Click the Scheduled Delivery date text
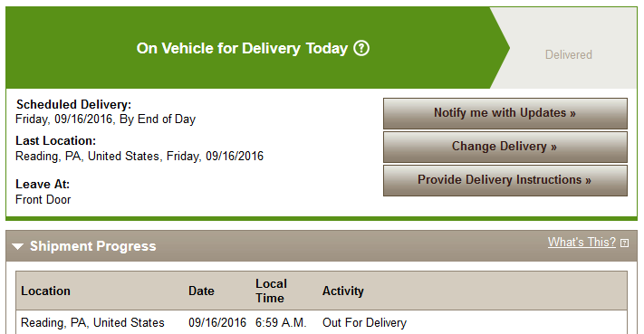 (106, 119)
